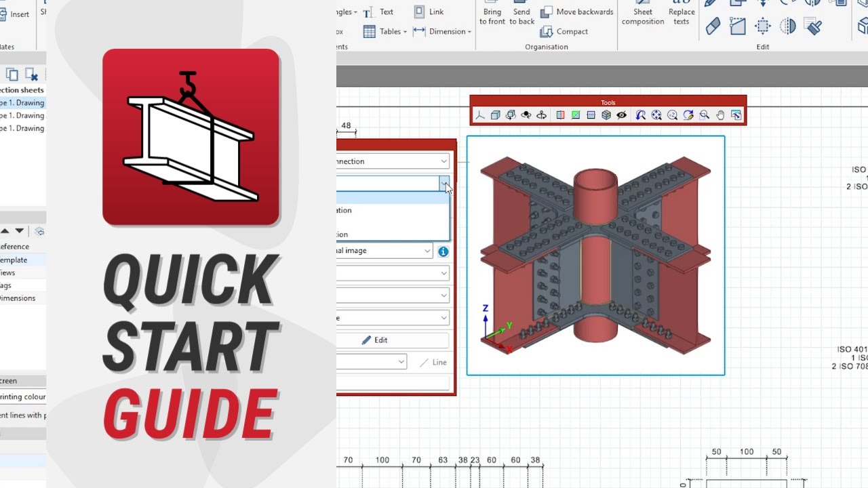Select the Template row in list
This screenshot has height=488, width=868.
[23, 260]
